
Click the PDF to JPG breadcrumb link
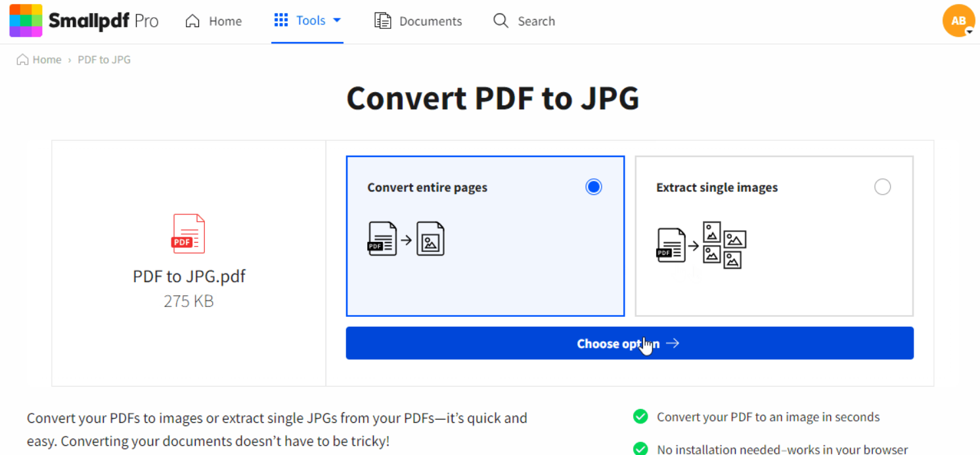pos(104,60)
